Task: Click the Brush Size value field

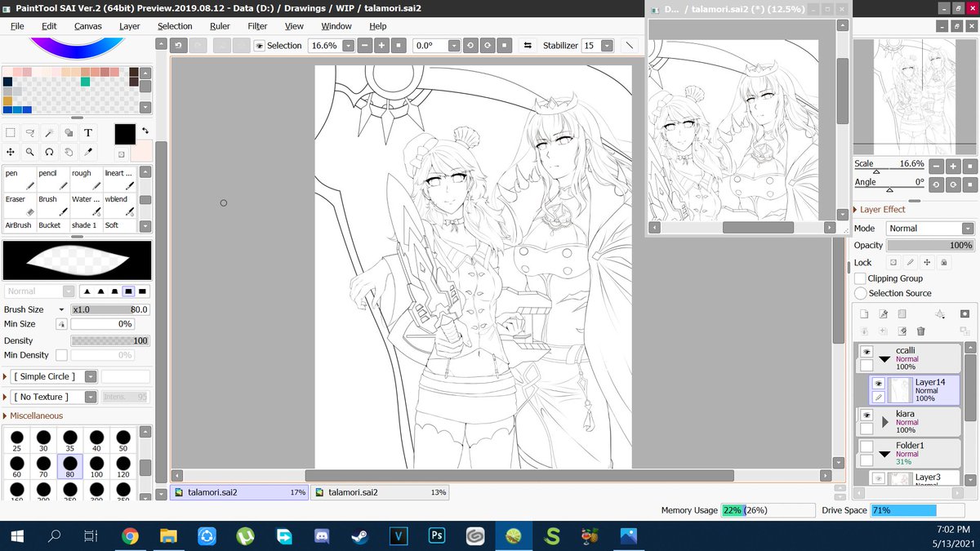Action: pos(109,309)
